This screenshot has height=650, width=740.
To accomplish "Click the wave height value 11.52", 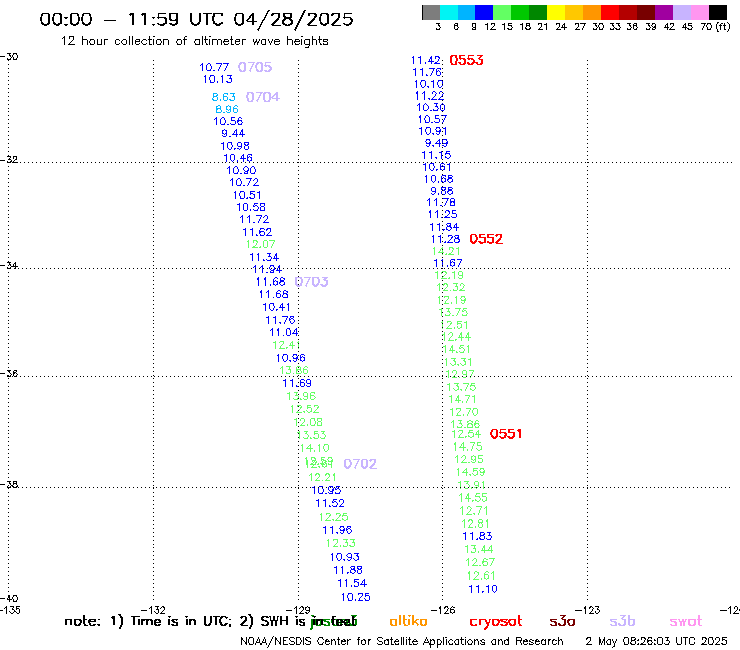I will [x=330, y=504].
